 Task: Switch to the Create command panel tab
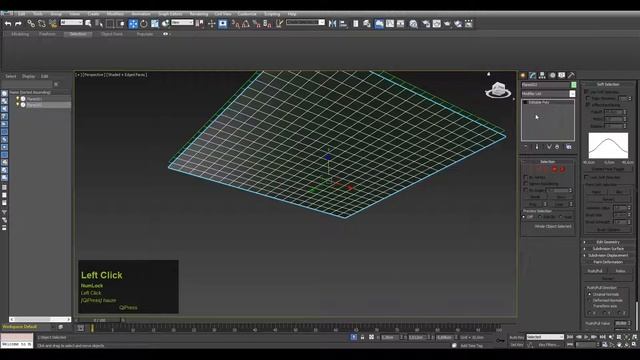tap(523, 76)
